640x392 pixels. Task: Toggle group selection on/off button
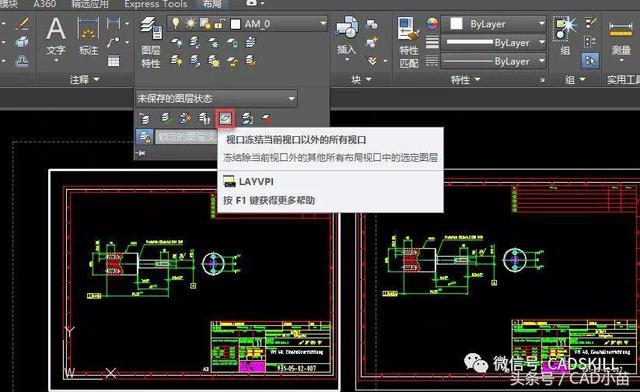[x=590, y=61]
